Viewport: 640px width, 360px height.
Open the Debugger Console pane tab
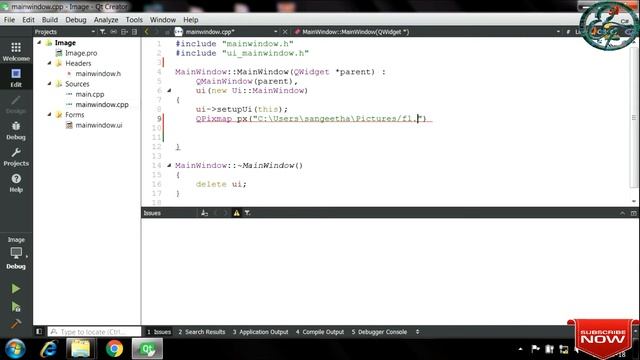point(379,332)
